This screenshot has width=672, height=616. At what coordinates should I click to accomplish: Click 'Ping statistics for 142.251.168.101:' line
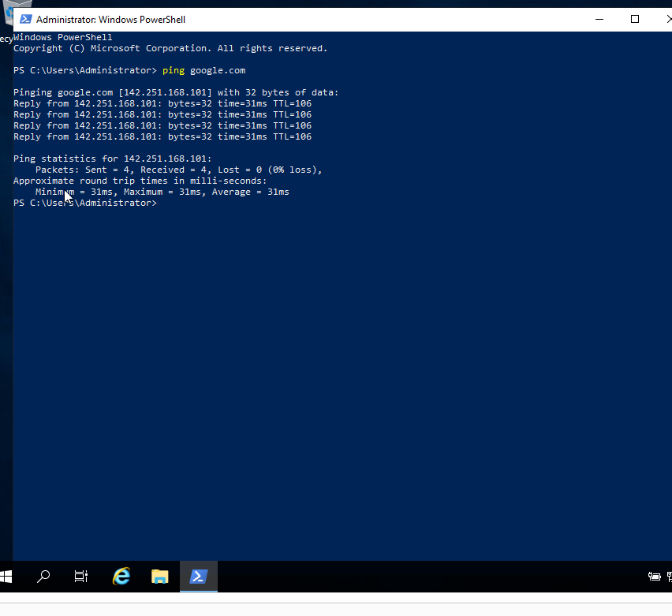point(112,159)
